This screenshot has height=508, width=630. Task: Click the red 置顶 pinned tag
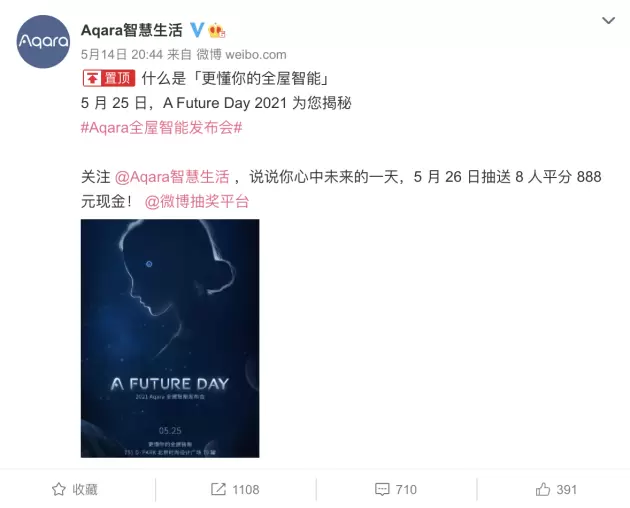109,78
